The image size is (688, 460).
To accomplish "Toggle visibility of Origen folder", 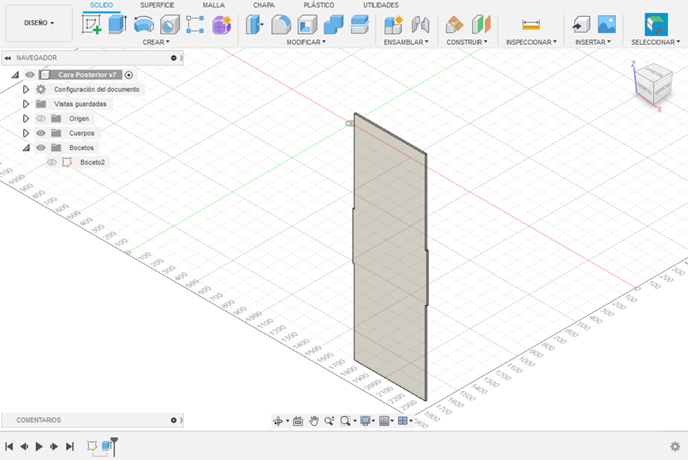I will click(x=41, y=119).
